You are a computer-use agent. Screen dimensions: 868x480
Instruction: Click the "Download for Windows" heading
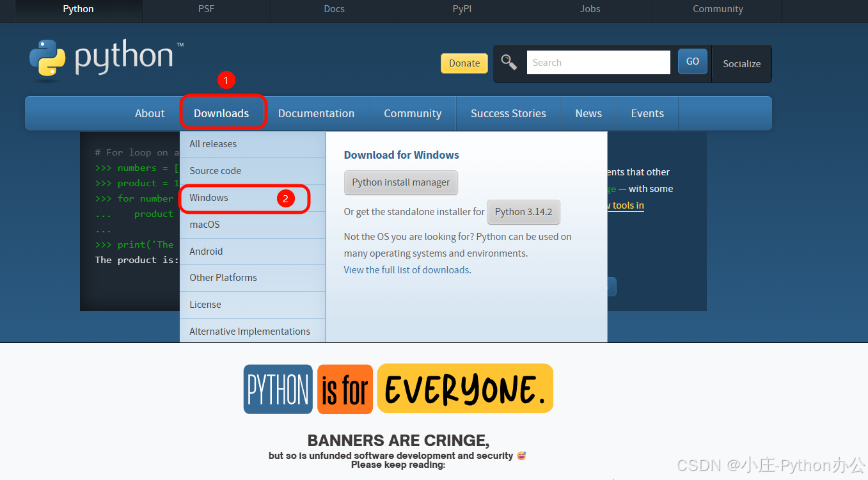pyautogui.click(x=402, y=155)
